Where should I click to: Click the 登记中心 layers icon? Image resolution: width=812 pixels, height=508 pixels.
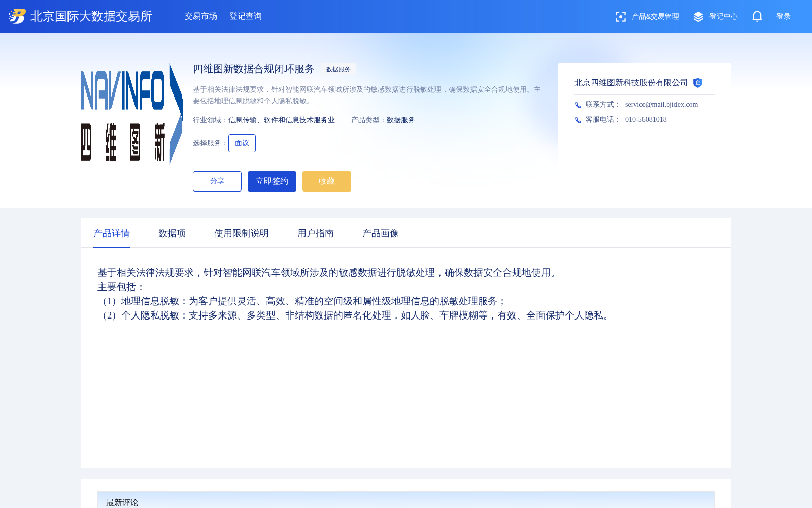click(x=698, y=17)
